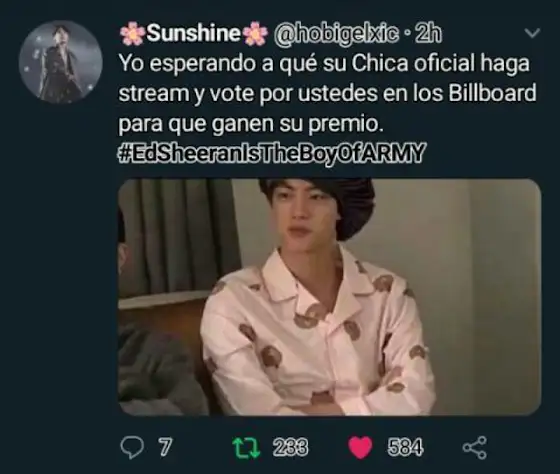Follow the #EdSheeranIsTheBoyOfARMY hashtag
The image size is (560, 474).
pyautogui.click(x=271, y=153)
